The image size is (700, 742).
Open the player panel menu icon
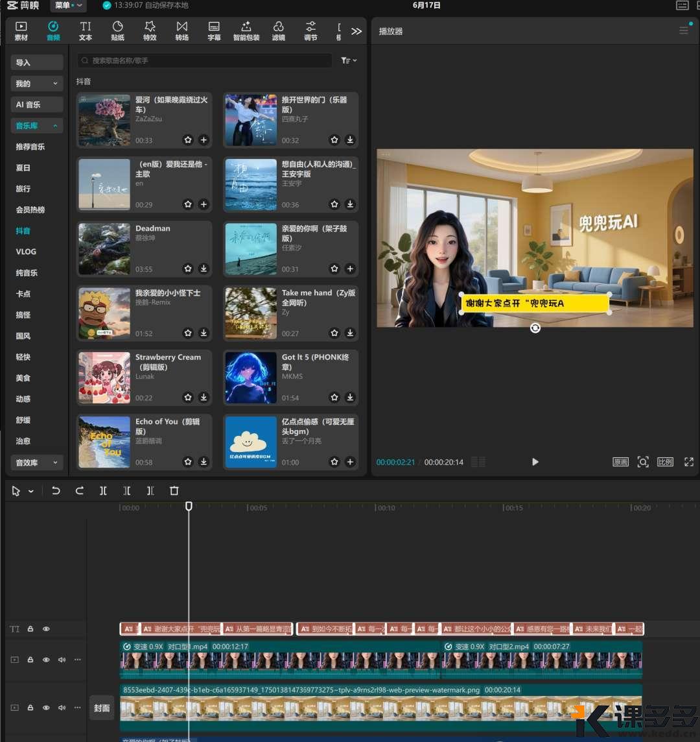[683, 31]
